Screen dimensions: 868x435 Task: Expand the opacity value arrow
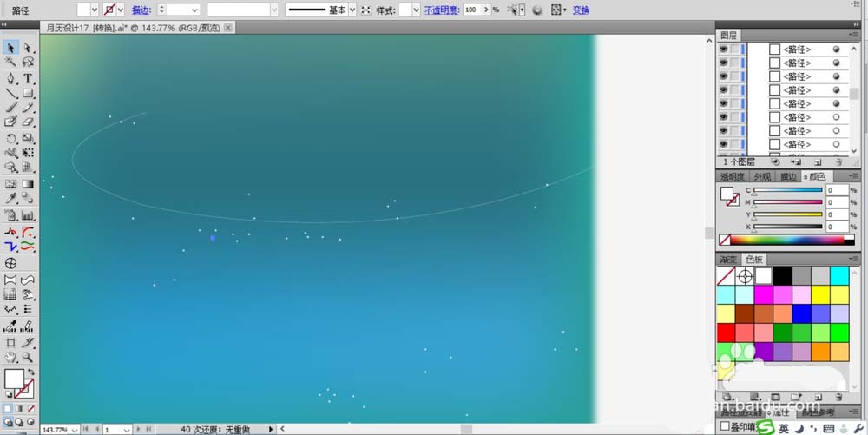tap(487, 10)
